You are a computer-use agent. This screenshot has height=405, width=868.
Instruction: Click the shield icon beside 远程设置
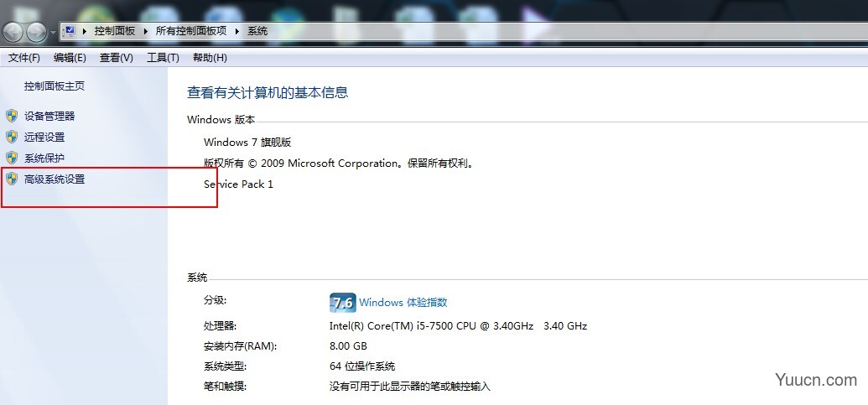[12, 137]
